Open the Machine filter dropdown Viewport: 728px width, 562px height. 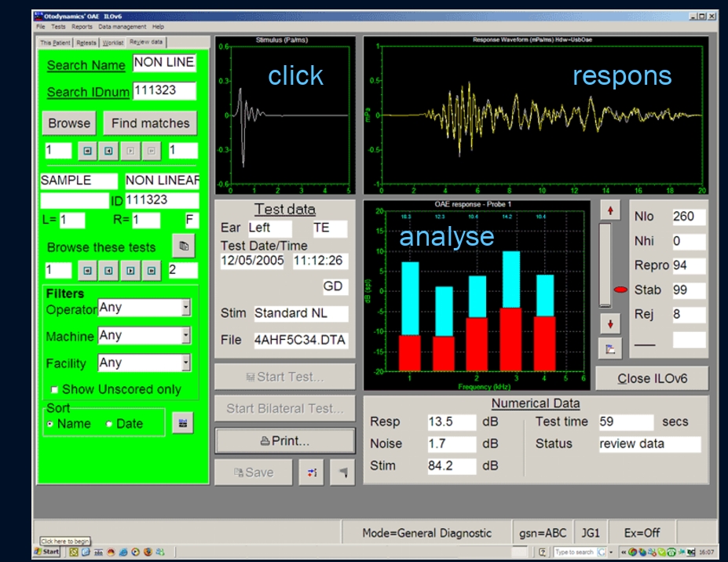(185, 335)
